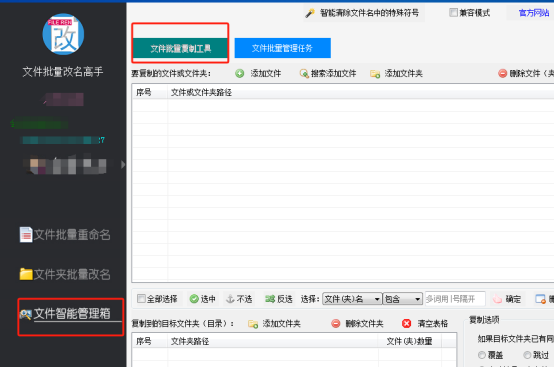Click the red minus 删除文件 icon
The image size is (554, 368).
coord(502,73)
